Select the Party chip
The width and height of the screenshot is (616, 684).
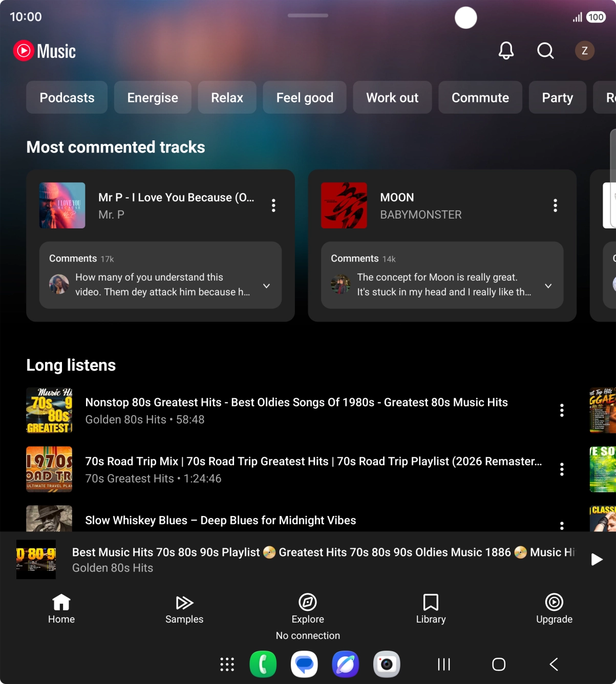pyautogui.click(x=558, y=97)
